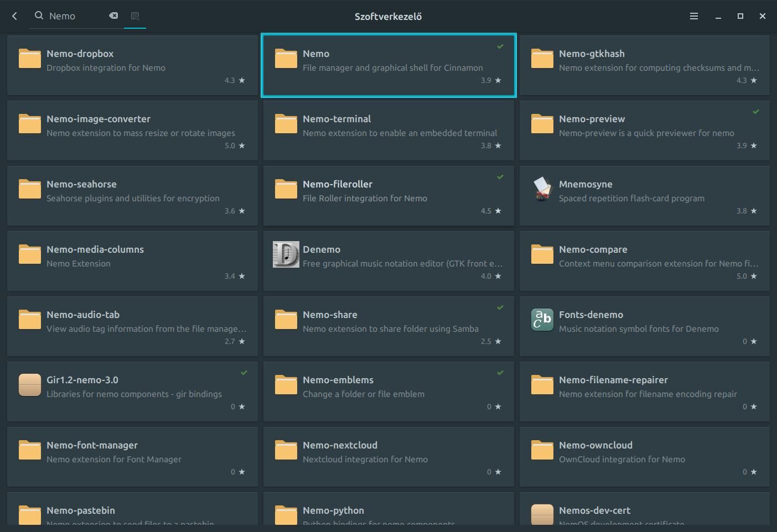Click the Nemo-pastebin folder icon

[30, 515]
